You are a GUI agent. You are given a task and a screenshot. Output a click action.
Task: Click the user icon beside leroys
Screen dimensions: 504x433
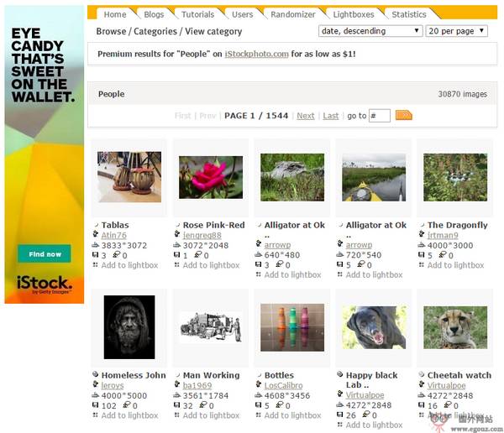(x=96, y=383)
